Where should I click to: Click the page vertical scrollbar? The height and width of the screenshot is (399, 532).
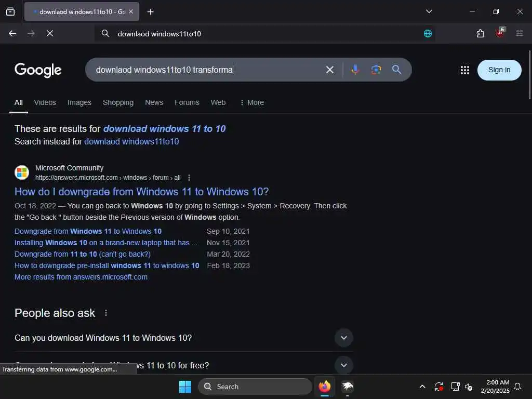(529, 75)
